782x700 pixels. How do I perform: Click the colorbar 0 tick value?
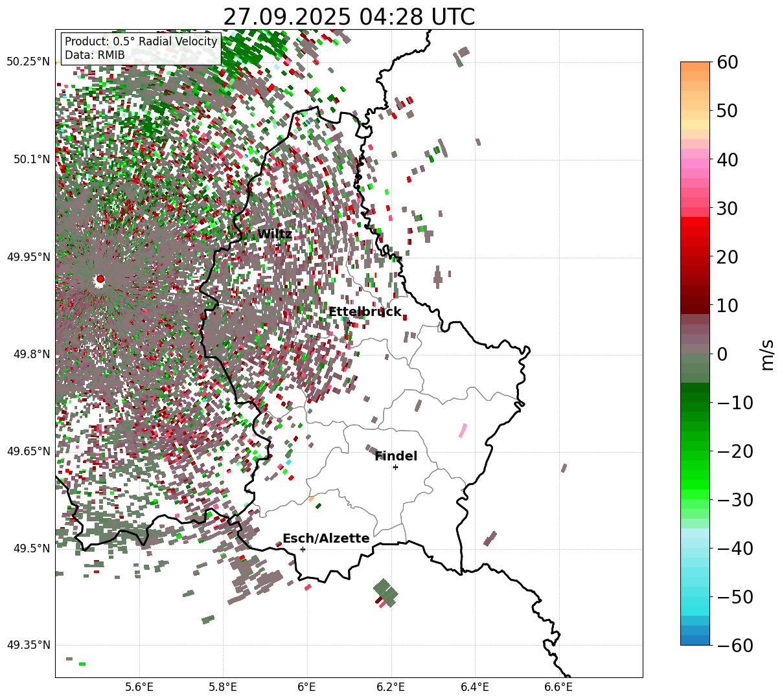(x=721, y=354)
